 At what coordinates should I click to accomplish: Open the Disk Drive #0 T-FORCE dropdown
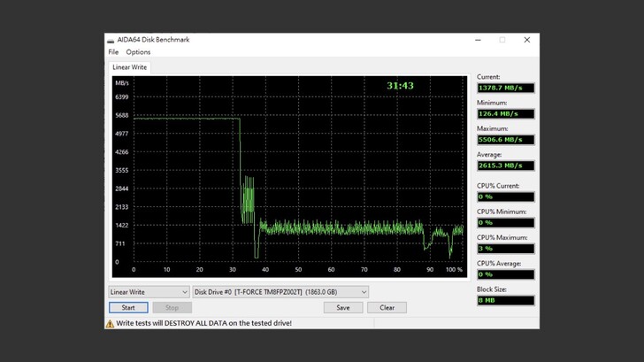tap(280, 292)
